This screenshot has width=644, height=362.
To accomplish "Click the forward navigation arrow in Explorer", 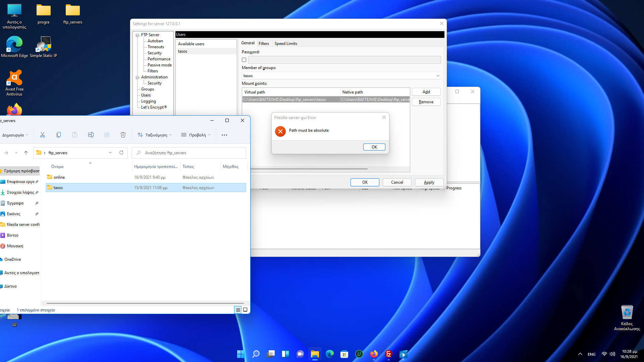I will (x=6, y=153).
